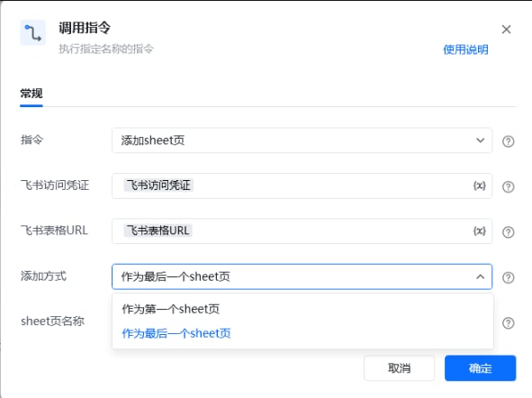Click the help icon next to 飞书表格URL
The height and width of the screenshot is (398, 532).
tap(508, 232)
